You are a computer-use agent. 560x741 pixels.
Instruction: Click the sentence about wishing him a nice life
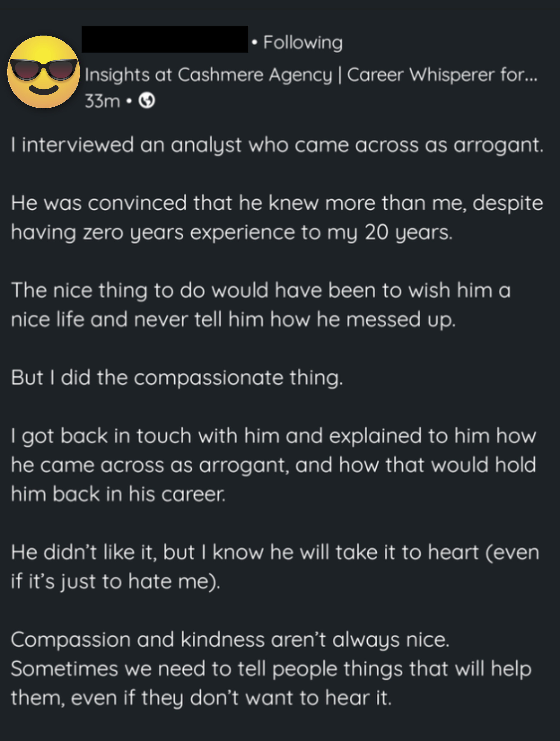pos(262,305)
